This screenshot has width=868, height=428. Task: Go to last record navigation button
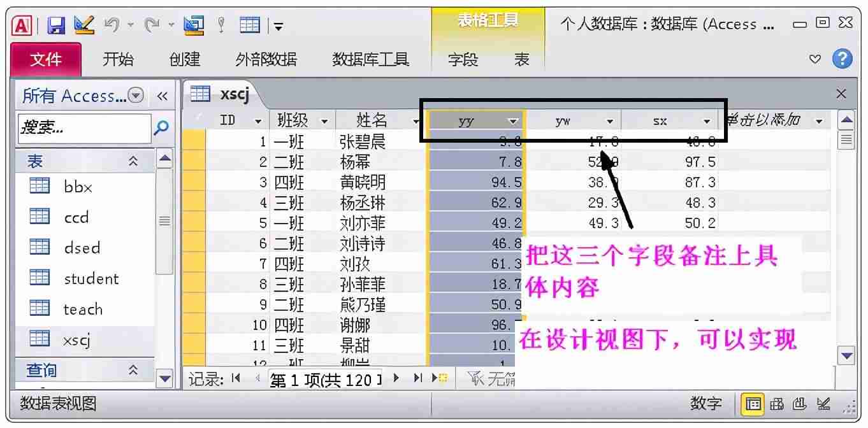pyautogui.click(x=418, y=378)
